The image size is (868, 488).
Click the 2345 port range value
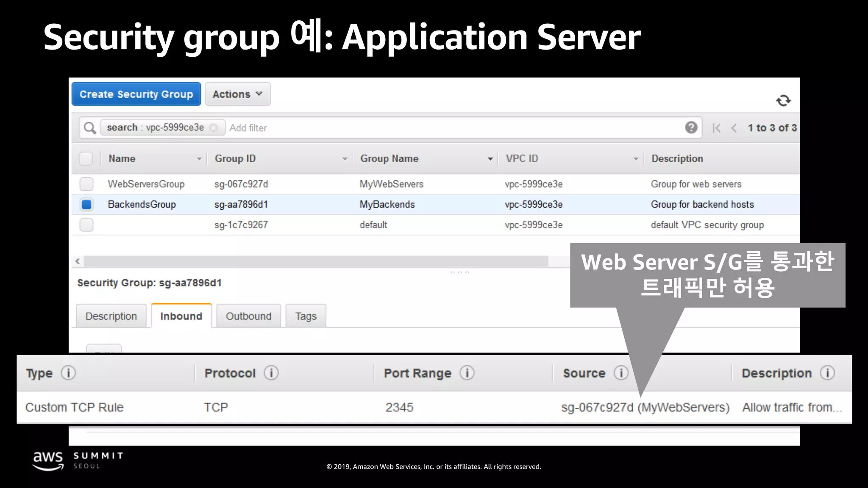click(399, 407)
